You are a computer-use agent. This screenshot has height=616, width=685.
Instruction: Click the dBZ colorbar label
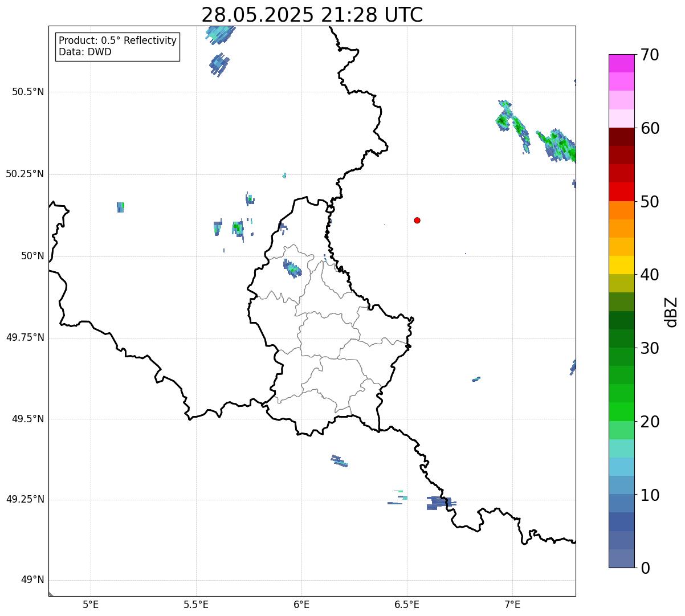point(671,312)
